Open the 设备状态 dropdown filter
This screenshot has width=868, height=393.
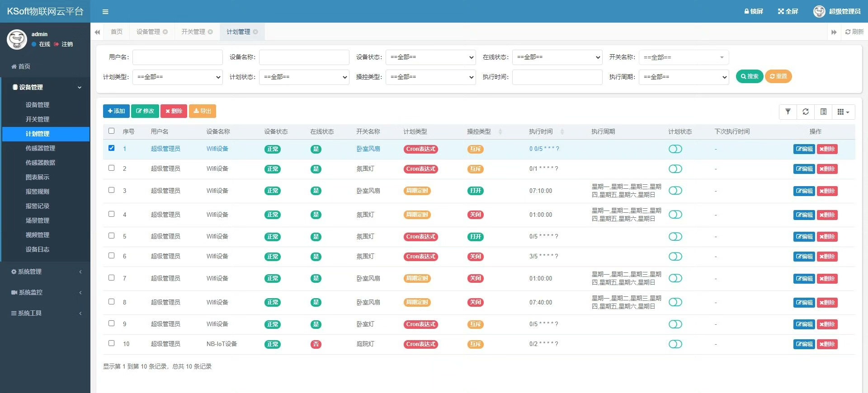click(430, 57)
